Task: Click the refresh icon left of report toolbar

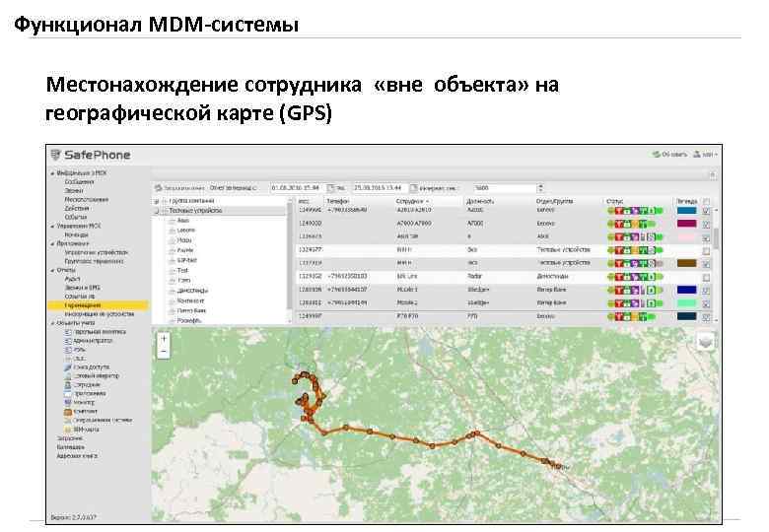Action: pos(159,188)
